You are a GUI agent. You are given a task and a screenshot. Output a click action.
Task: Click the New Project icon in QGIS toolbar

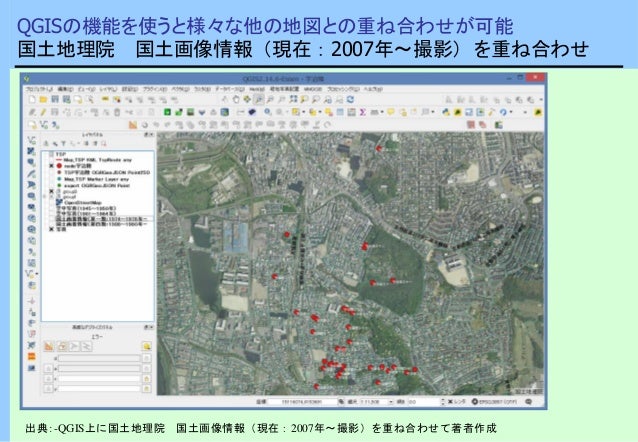pyautogui.click(x=32, y=99)
